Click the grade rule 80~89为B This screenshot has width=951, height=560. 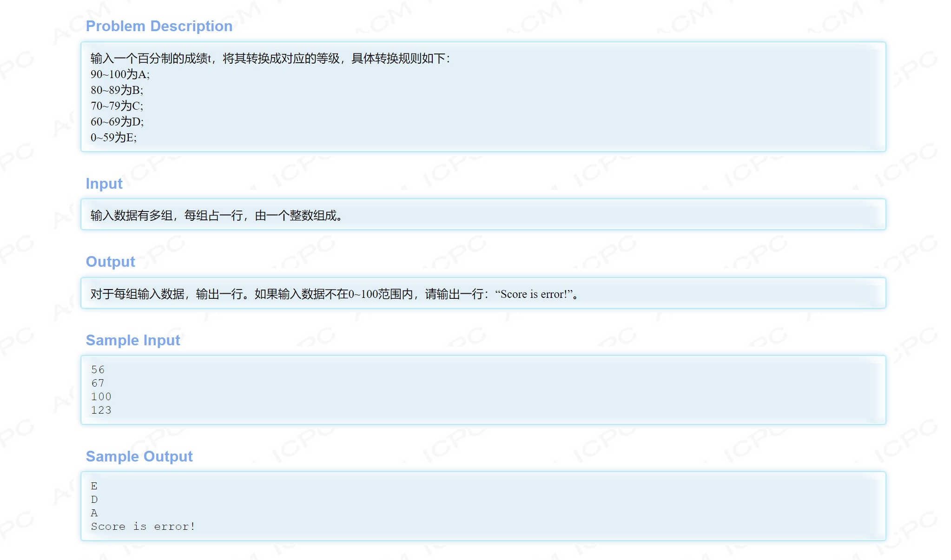click(116, 91)
